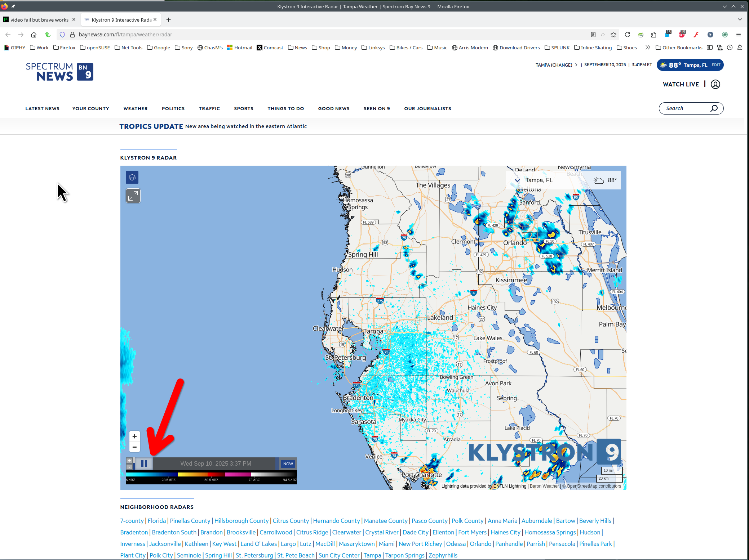749x560 pixels.
Task: Click the radar timeline date bar
Action: tap(216, 463)
